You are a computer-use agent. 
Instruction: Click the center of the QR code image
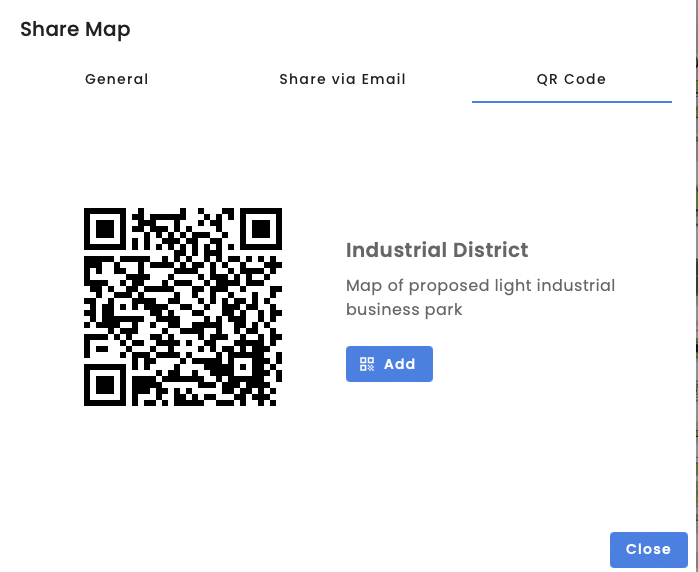(183, 307)
